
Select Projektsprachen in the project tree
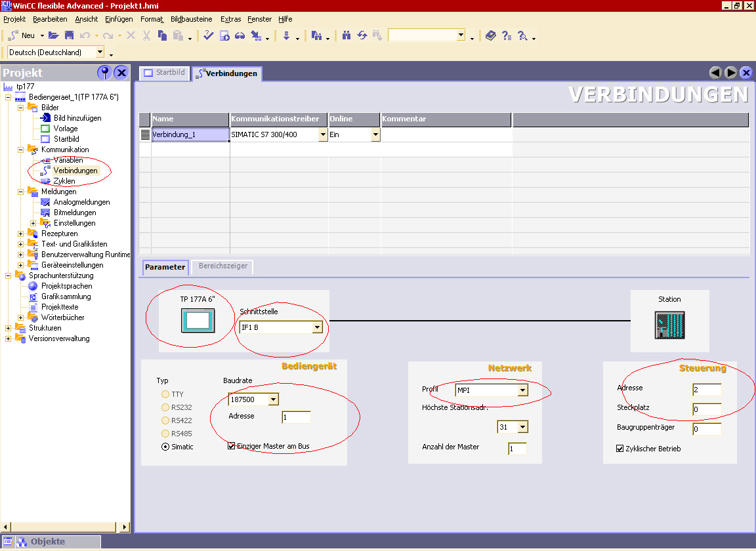pos(66,286)
